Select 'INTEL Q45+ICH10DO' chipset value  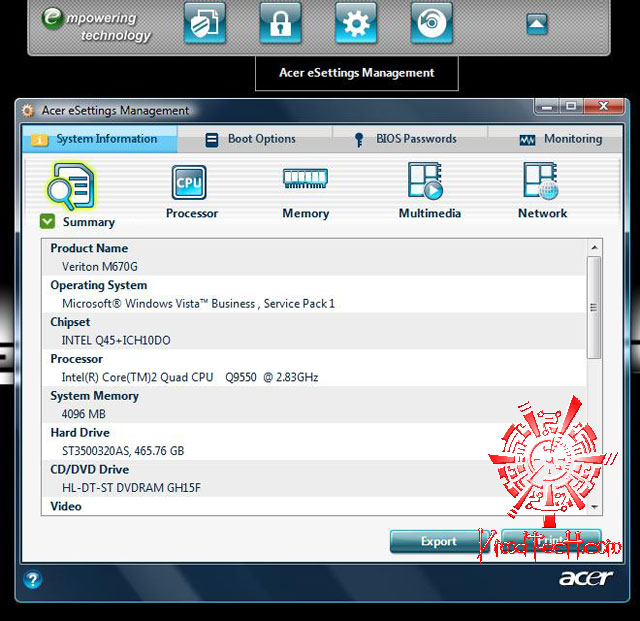116,340
